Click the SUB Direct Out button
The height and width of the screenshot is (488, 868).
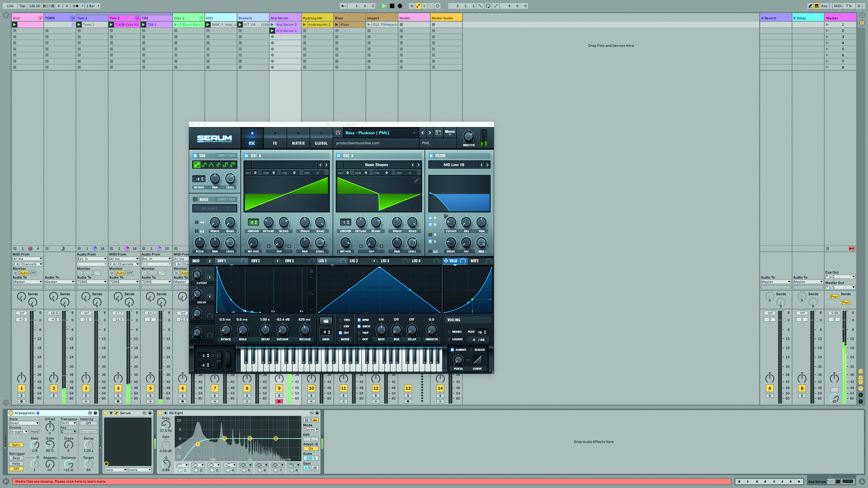226,156
